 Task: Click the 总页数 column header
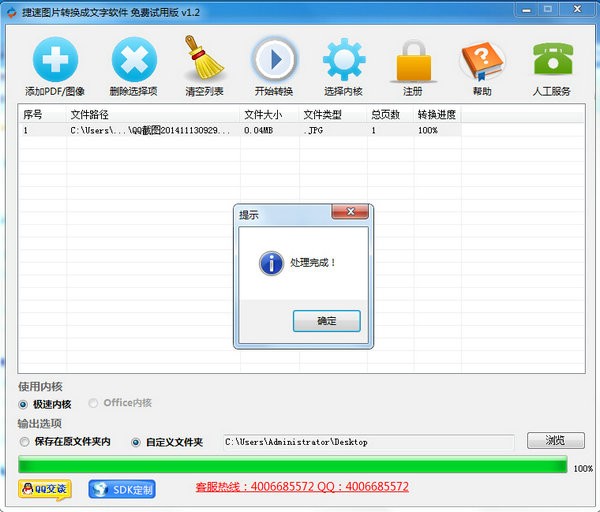391,114
